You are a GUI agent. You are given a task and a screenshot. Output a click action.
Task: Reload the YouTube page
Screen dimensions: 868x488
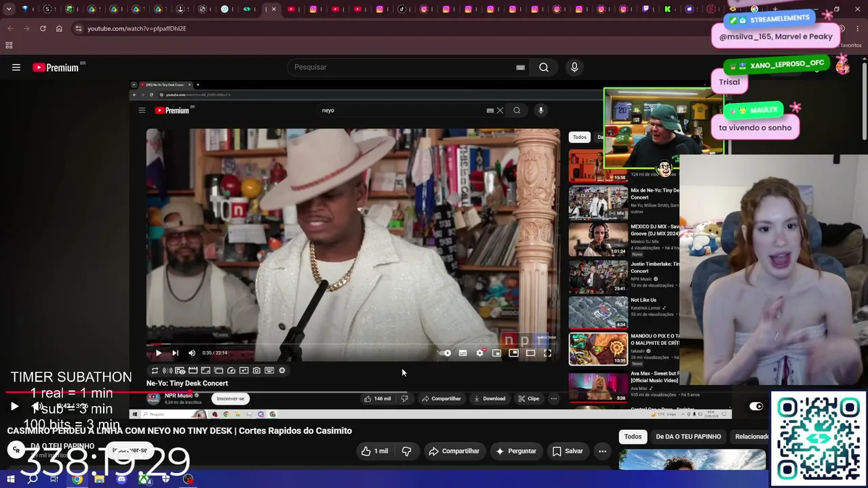click(x=43, y=28)
